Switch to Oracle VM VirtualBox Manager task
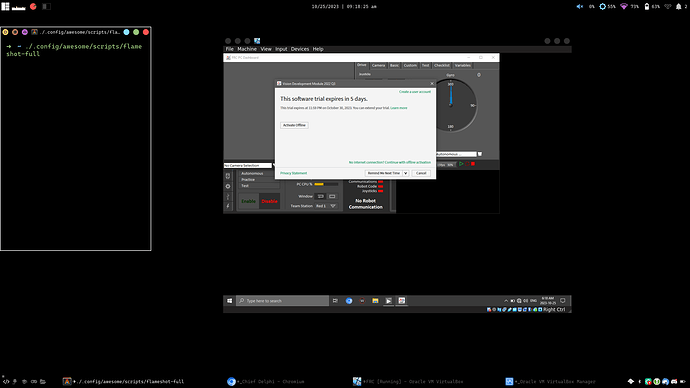Image resolution: width=690 pixels, height=388 pixels. (550, 382)
